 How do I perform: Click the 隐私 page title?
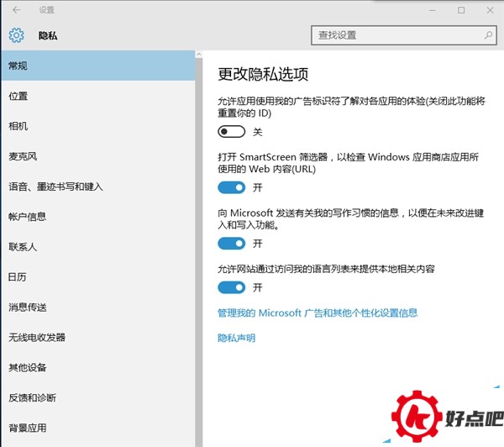(48, 35)
